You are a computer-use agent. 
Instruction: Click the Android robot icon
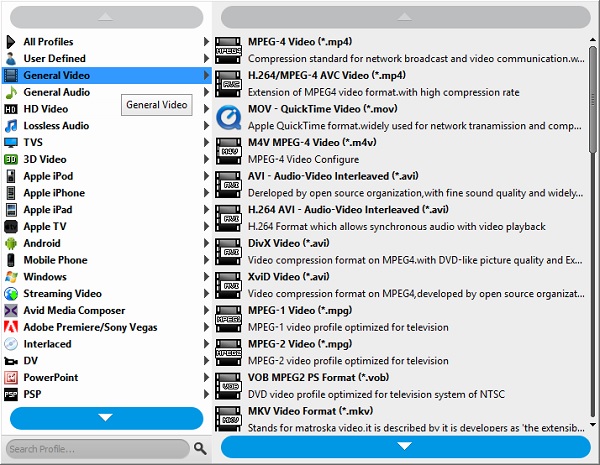[x=11, y=243]
